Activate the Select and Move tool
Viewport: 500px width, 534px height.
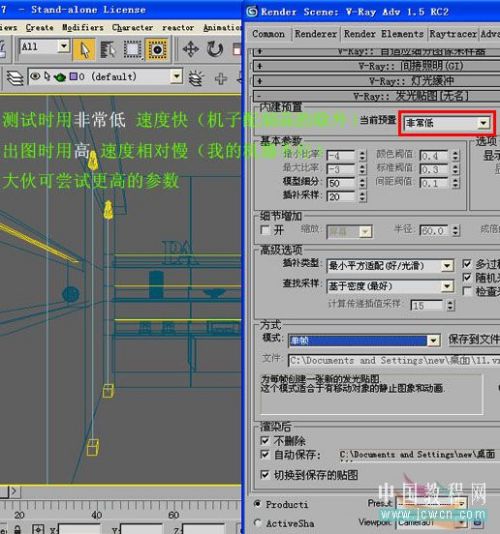point(191,49)
